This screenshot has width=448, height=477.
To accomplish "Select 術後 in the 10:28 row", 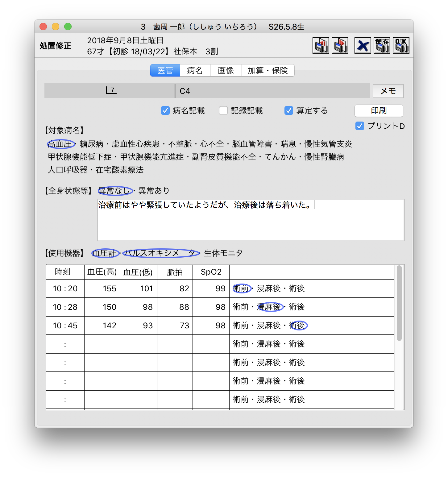I will coord(297,307).
